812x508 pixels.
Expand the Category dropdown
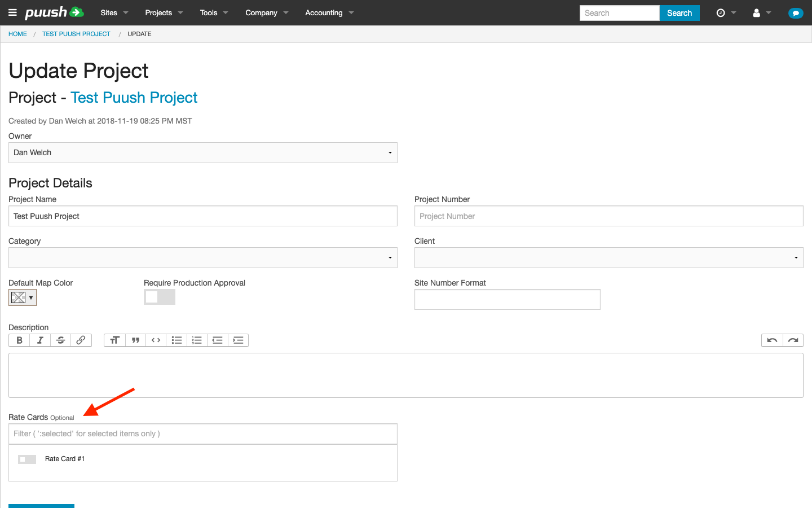pos(203,257)
